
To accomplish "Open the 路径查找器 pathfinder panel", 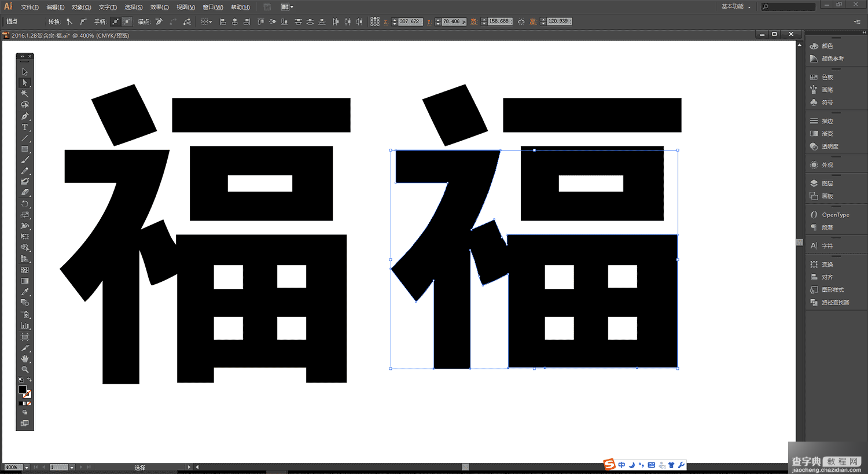I will click(x=836, y=303).
